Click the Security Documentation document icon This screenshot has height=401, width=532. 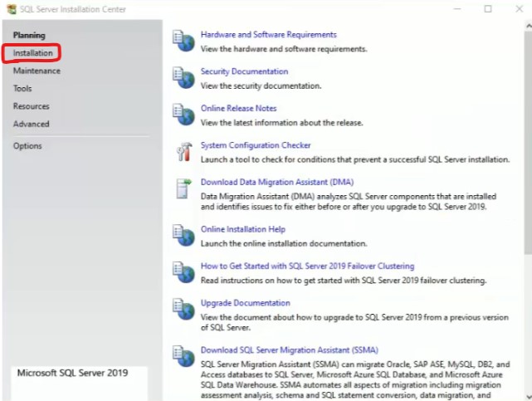(x=183, y=77)
